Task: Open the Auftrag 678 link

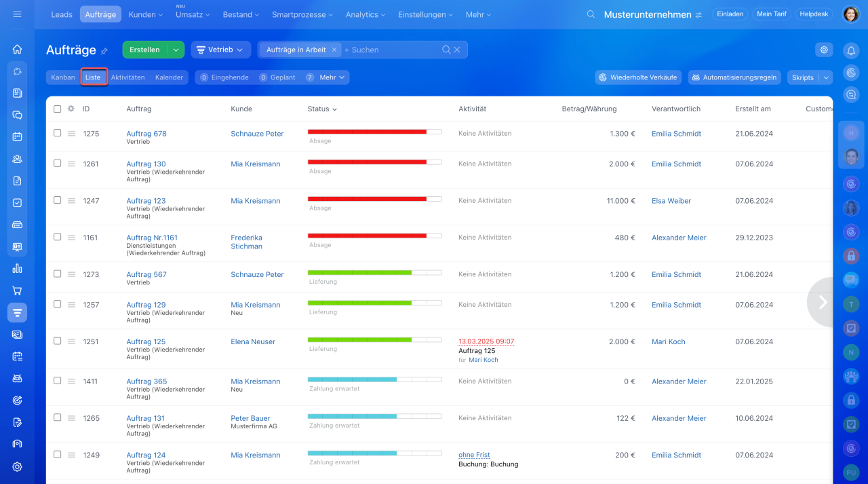Action: click(x=146, y=134)
